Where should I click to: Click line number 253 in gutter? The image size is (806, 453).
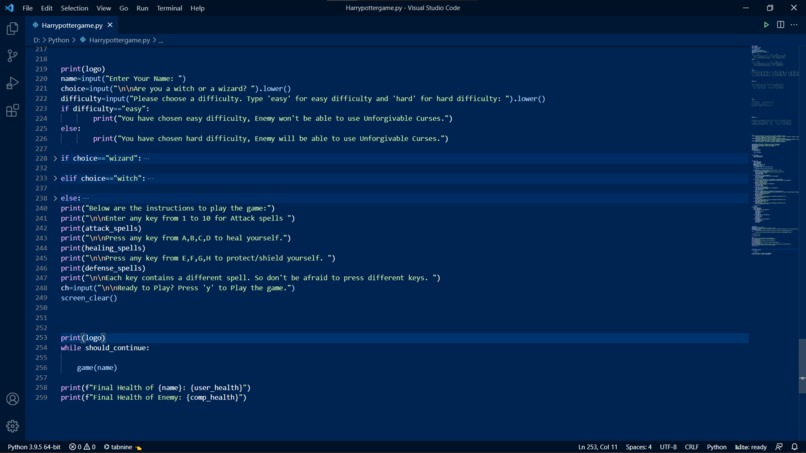tap(41, 338)
